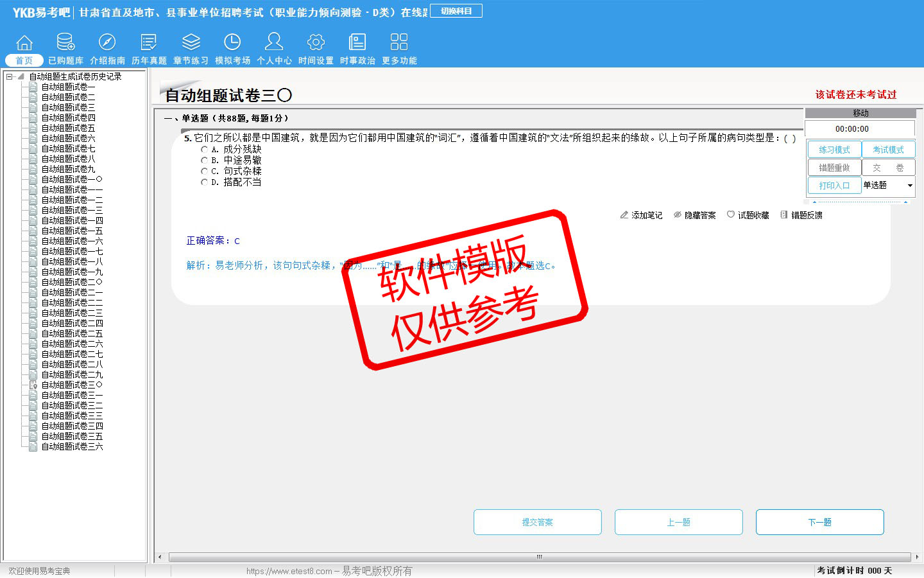Click the 下一题 button

(x=819, y=522)
